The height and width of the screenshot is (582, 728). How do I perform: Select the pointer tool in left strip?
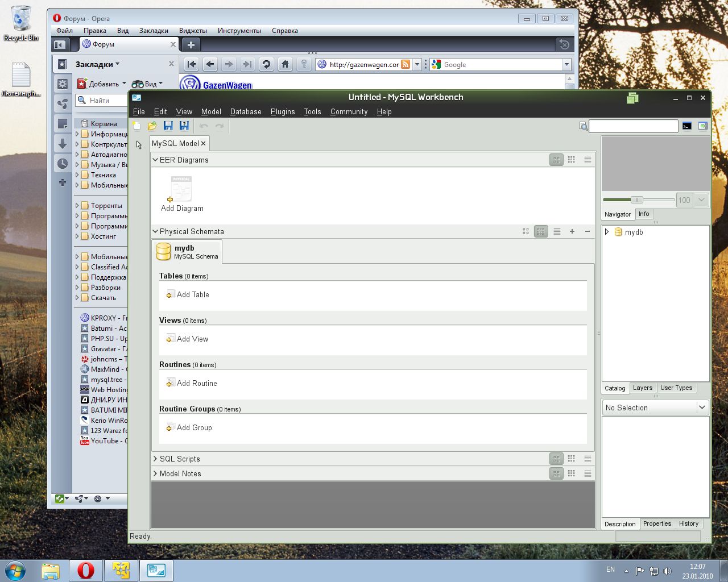point(139,145)
